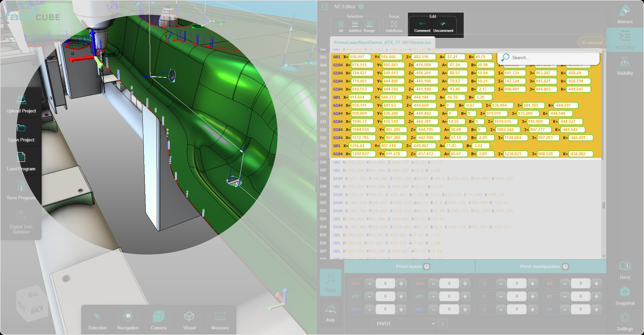
Task: Open NC Editor from right sidebar
Action: tap(625, 40)
